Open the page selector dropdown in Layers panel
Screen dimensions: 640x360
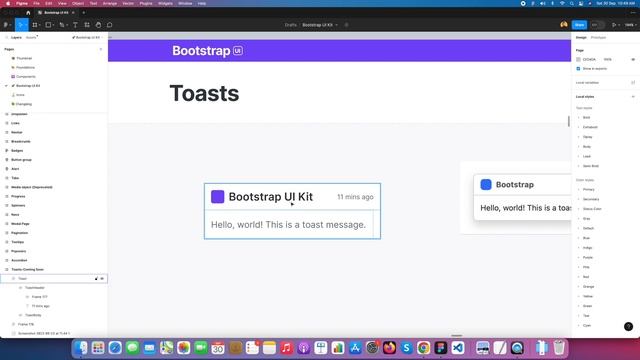click(87, 38)
